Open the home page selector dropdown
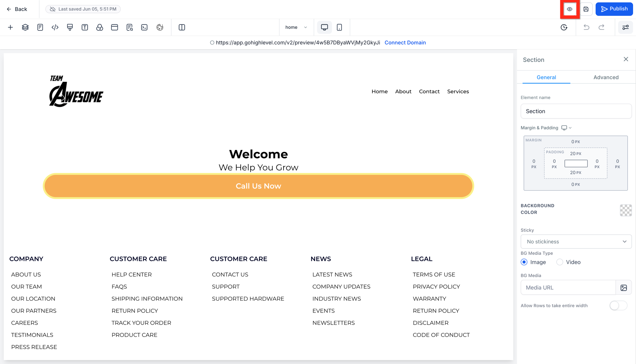The image size is (636, 364). (296, 27)
